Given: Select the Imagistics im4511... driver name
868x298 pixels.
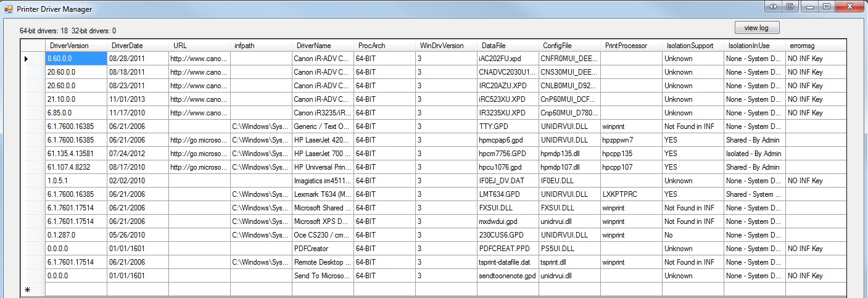Looking at the screenshot, I should 323,181.
